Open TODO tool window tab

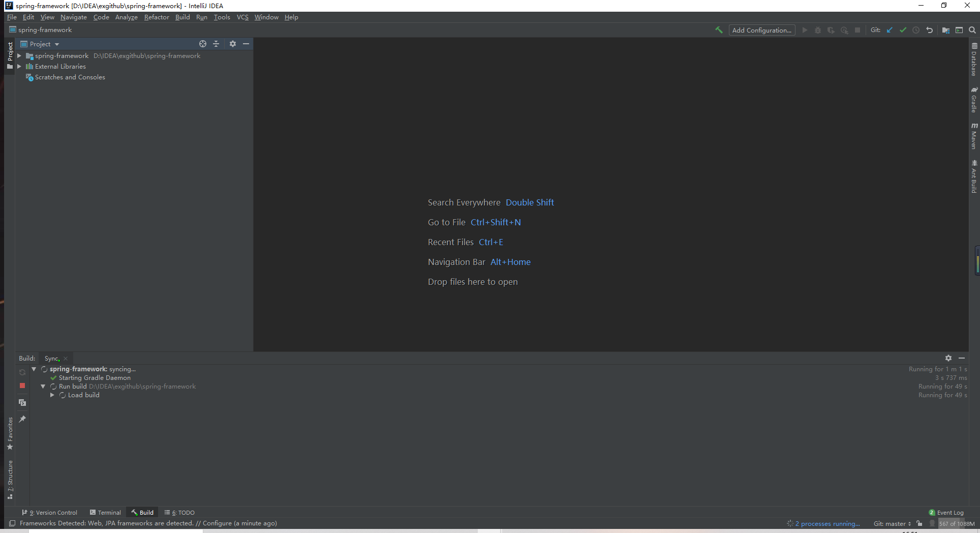[x=179, y=513]
